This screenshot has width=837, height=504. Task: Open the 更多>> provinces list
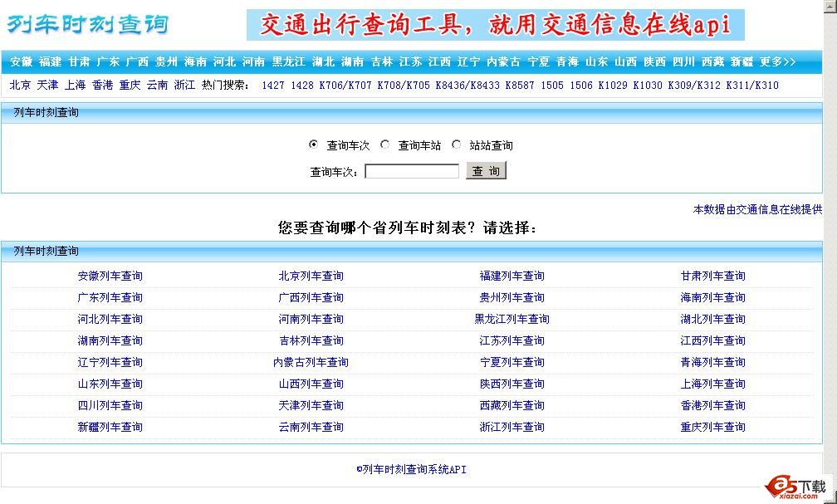pyautogui.click(x=778, y=61)
